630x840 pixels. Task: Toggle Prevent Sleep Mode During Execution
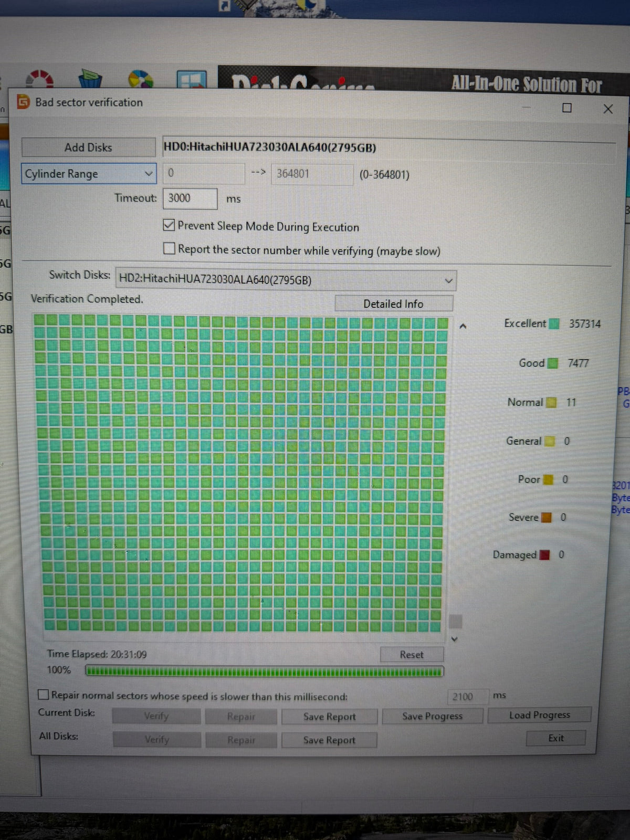[x=169, y=225]
